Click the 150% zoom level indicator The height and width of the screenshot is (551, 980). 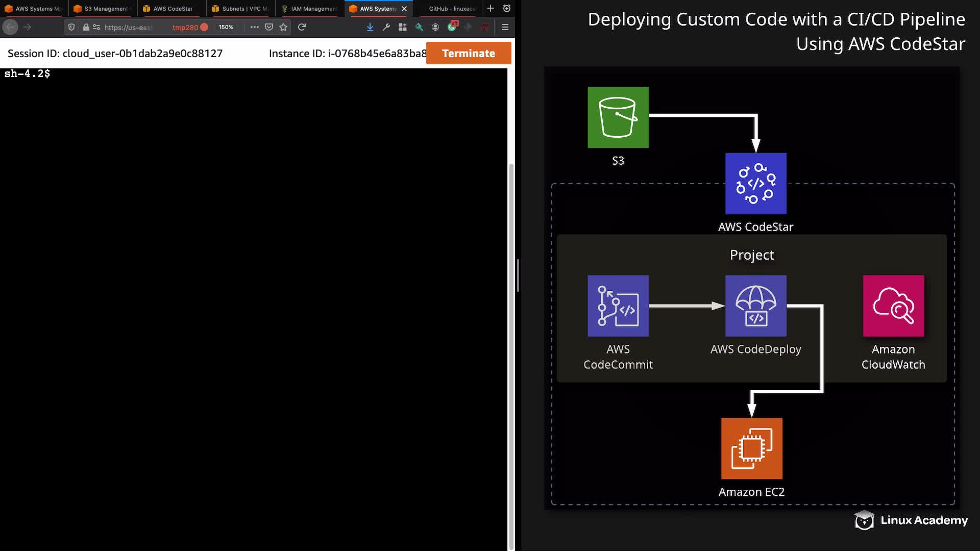point(226,27)
